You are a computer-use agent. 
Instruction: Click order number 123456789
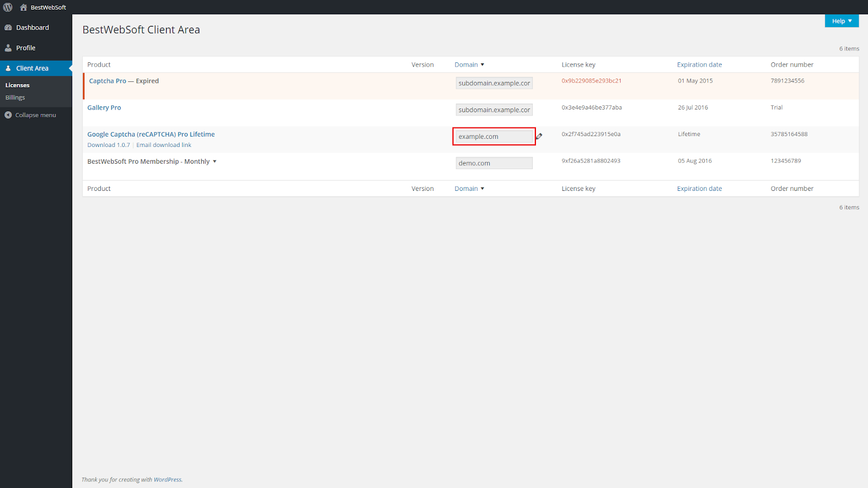click(x=786, y=160)
